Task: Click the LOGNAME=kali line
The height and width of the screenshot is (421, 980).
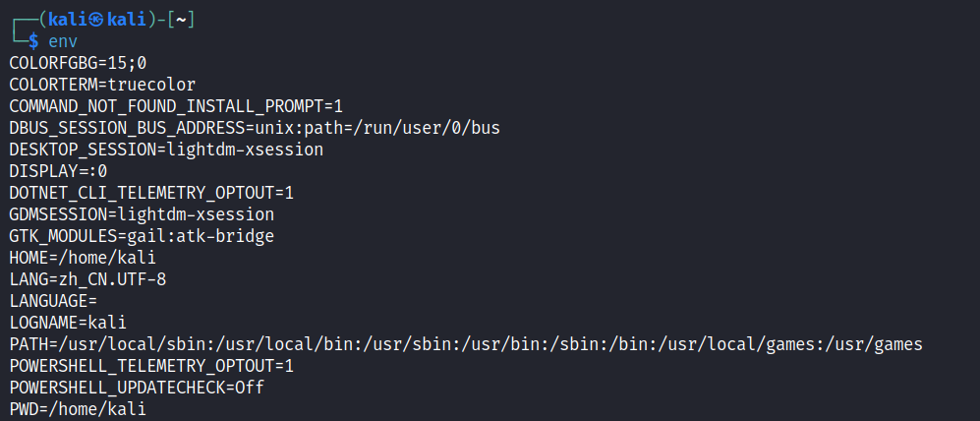Action: tap(68, 322)
